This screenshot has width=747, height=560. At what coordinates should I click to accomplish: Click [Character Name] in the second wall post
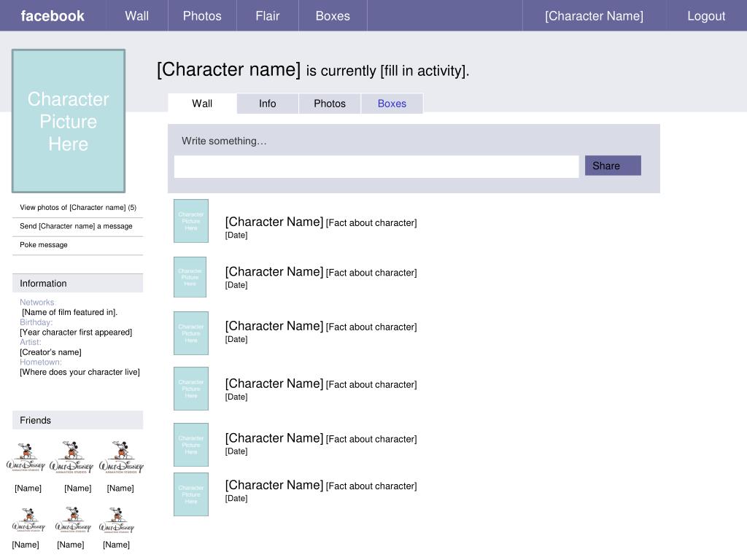coord(274,272)
